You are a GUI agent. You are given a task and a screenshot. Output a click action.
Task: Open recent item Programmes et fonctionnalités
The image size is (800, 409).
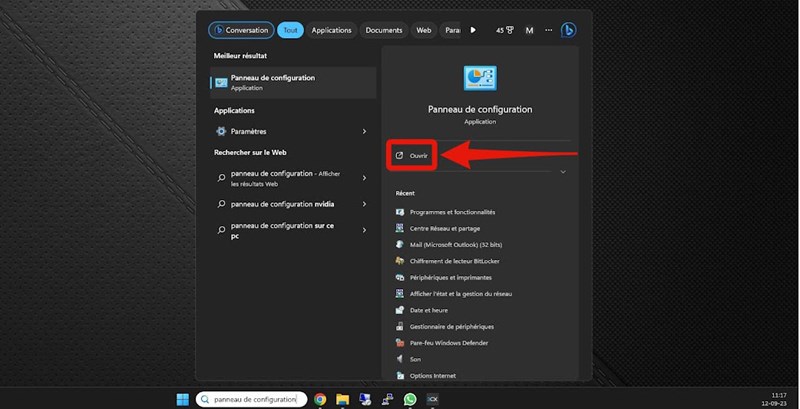(x=452, y=212)
